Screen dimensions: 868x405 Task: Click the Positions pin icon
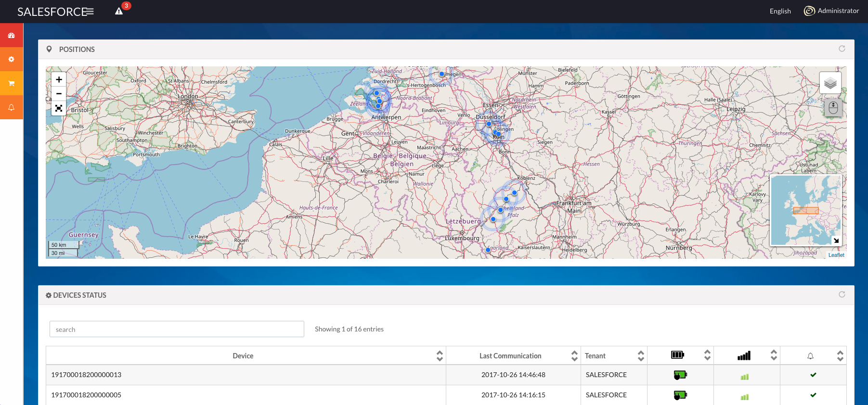(49, 49)
